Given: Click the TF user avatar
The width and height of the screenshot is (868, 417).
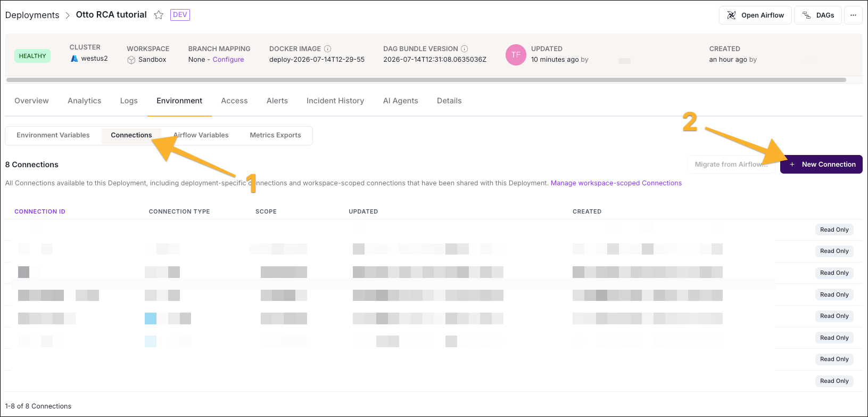Looking at the screenshot, I should coord(516,55).
